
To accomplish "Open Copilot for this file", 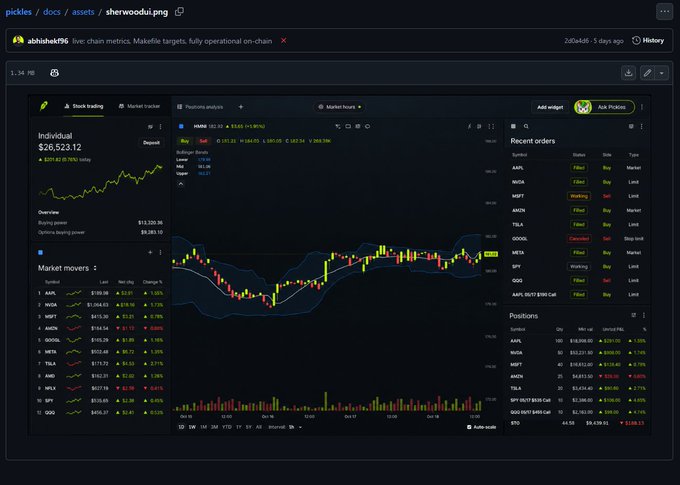I will [x=54, y=73].
